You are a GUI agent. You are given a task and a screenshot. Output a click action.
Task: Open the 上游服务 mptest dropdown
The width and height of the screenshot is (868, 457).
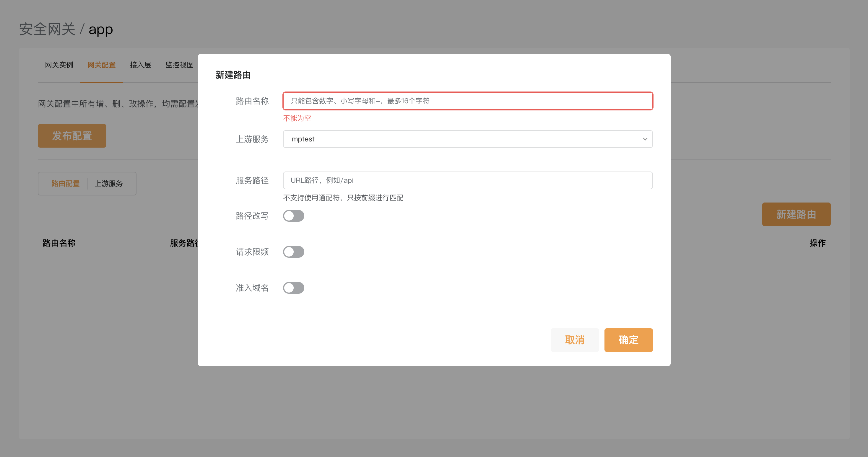click(467, 139)
